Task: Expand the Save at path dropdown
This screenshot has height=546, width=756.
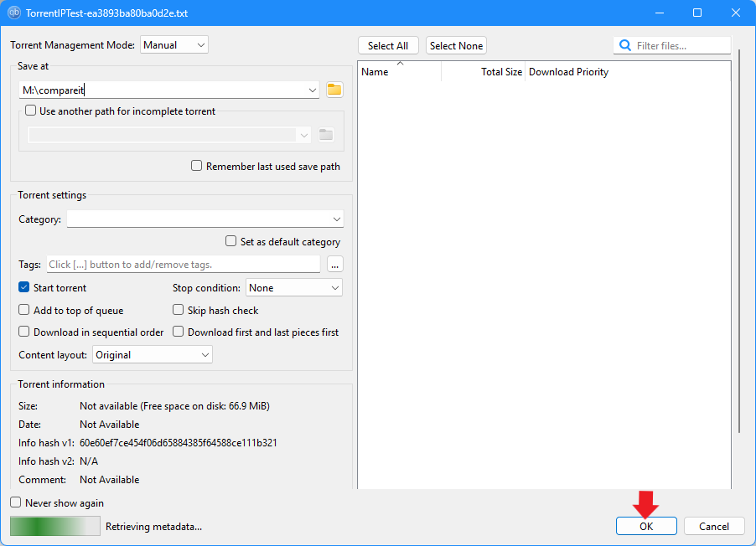Action: 312,89
